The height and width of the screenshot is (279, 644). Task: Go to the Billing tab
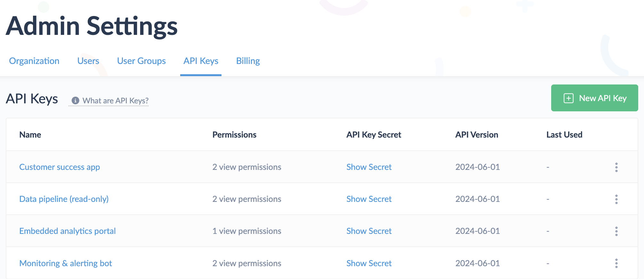[248, 61]
